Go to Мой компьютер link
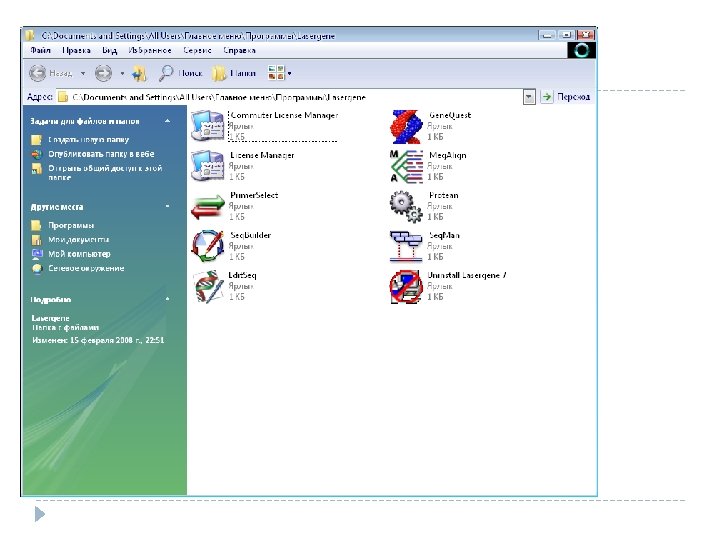 coord(79,254)
